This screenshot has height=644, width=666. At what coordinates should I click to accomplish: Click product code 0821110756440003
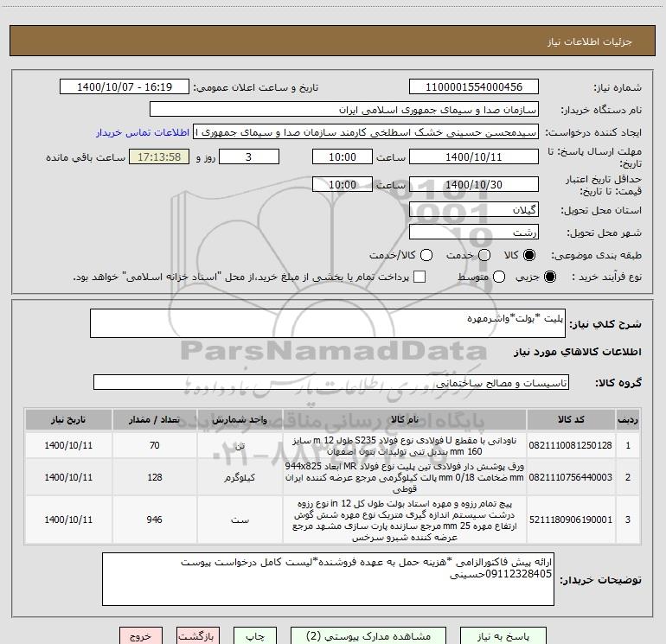click(571, 477)
